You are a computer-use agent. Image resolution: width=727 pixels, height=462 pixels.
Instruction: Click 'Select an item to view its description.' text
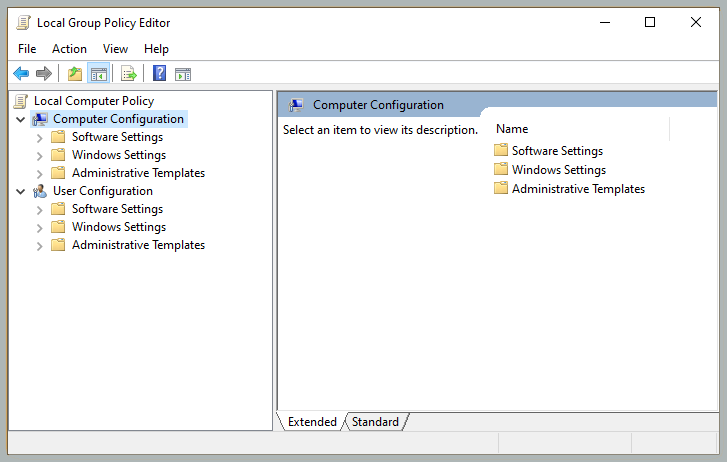click(380, 130)
